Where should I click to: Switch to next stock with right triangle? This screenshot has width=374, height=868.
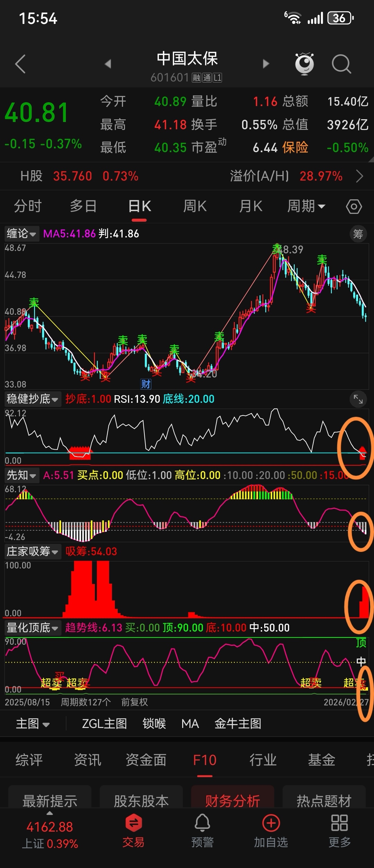(x=266, y=64)
